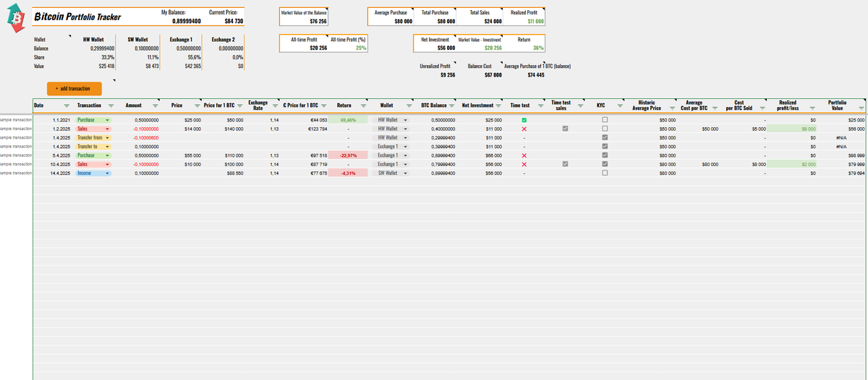
Task: Click the $9 000 Realized profit/loss cell
Action: (792, 129)
